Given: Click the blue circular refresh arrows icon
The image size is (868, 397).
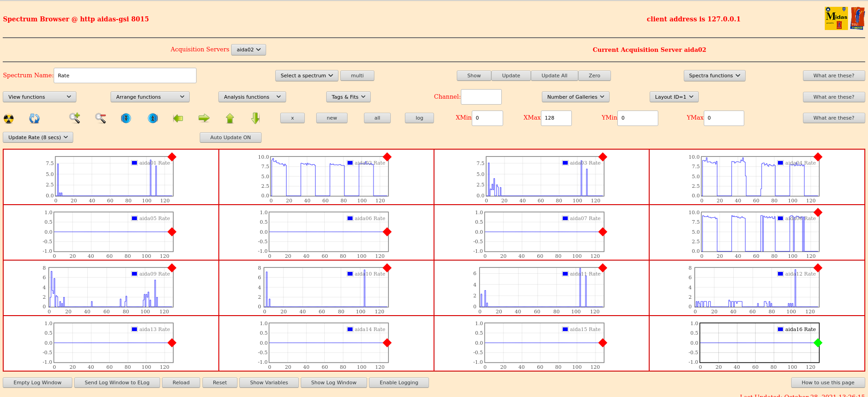Looking at the screenshot, I should click(x=35, y=119).
